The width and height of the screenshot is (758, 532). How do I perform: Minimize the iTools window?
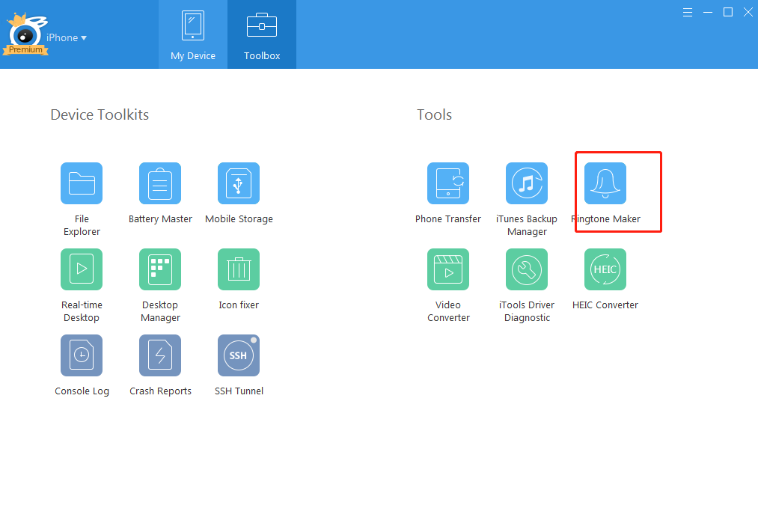click(708, 13)
